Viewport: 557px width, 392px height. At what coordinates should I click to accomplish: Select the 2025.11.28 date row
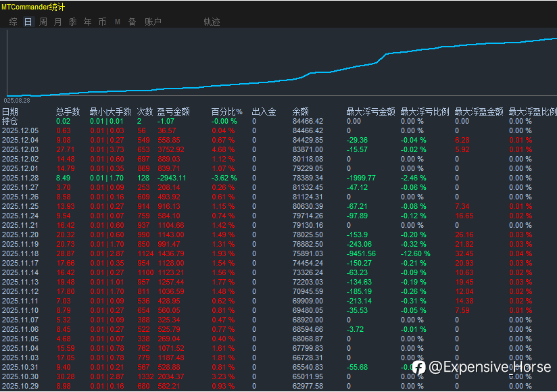278,178
